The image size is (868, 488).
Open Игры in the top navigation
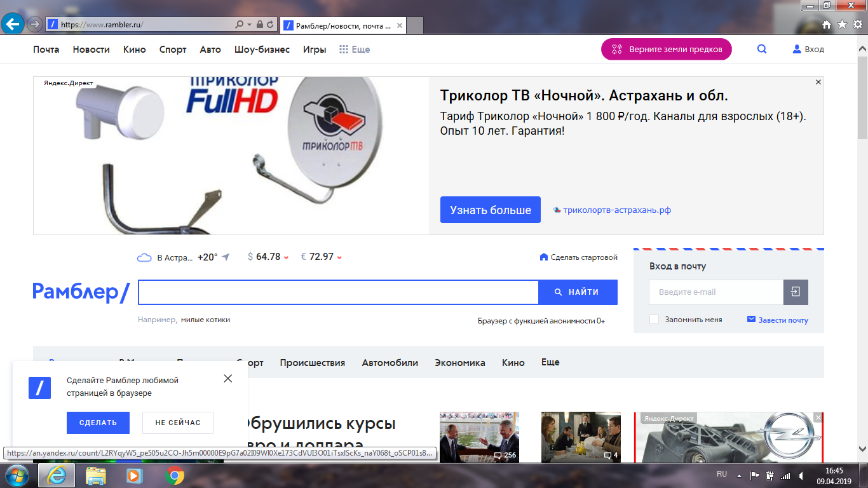tap(315, 49)
